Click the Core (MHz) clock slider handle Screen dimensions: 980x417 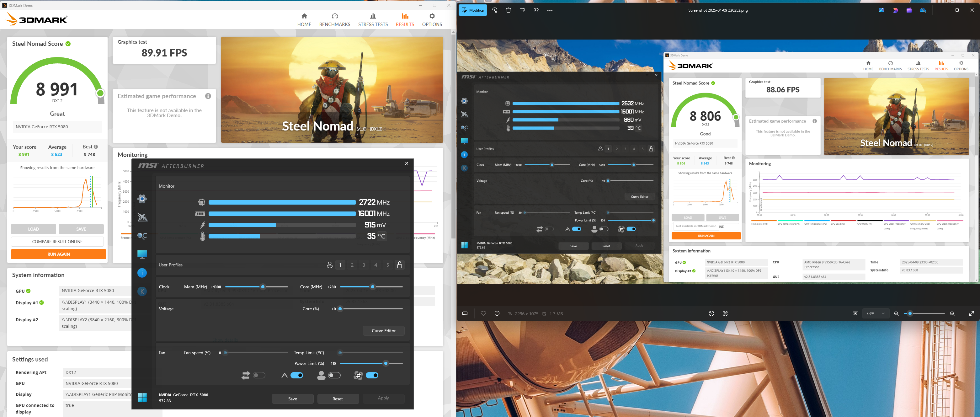coord(372,287)
